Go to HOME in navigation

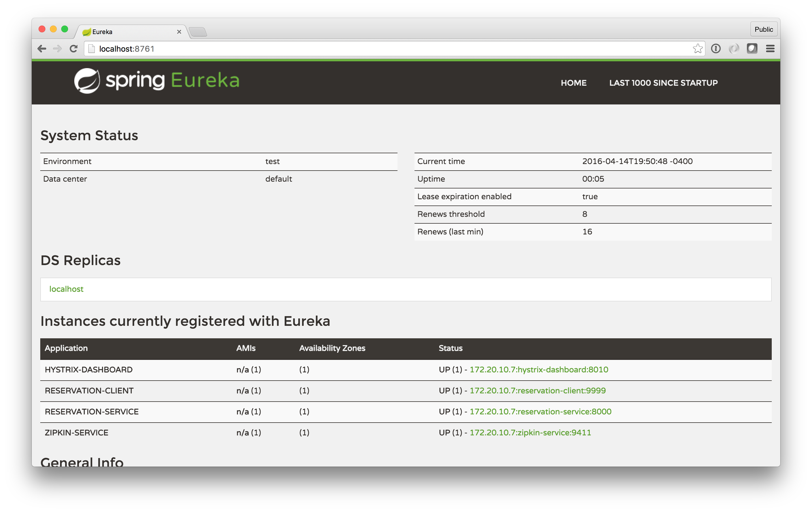[573, 83]
